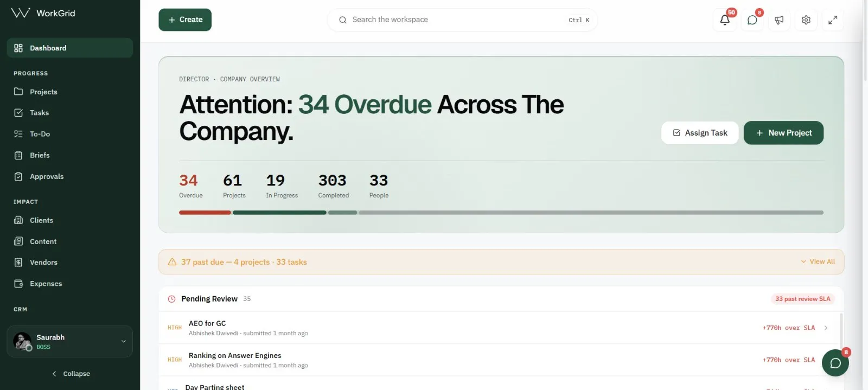Click the Expenses wallet icon
Image resolution: width=868 pixels, height=390 pixels.
tap(18, 284)
